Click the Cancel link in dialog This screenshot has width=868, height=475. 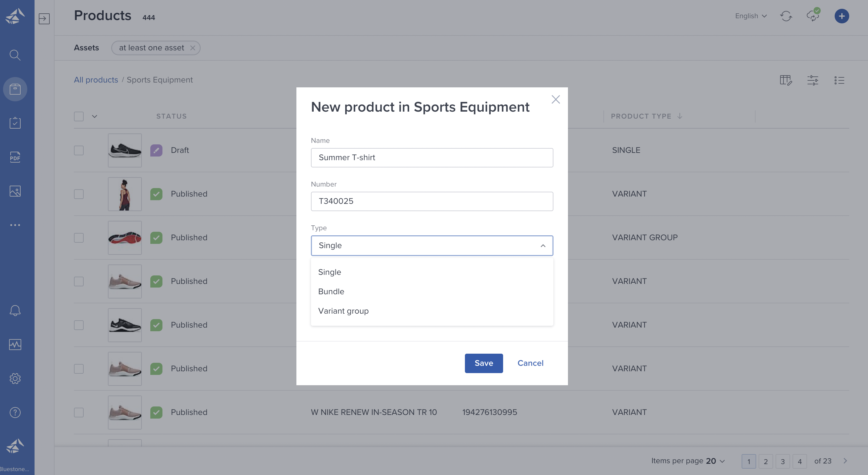pos(530,363)
